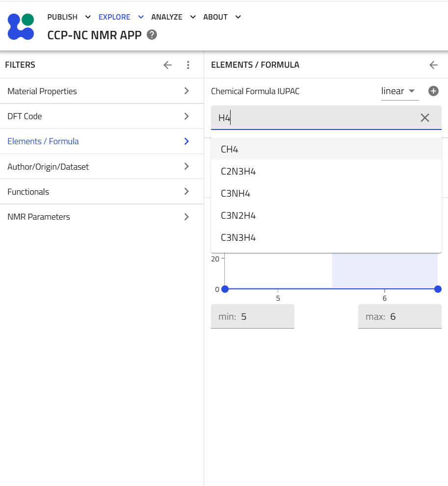This screenshot has width=448, height=486.
Task: Select Elements / Formula filter
Action: 102,141
